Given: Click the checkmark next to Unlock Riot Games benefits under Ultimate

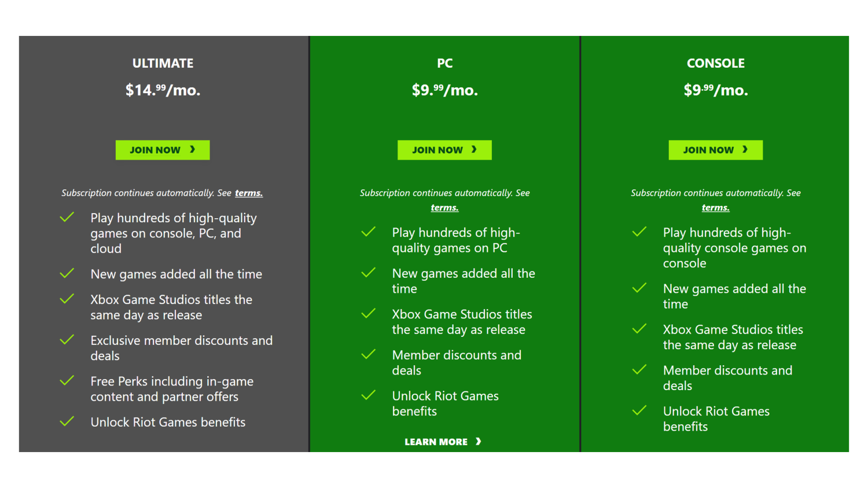Looking at the screenshot, I should [67, 422].
